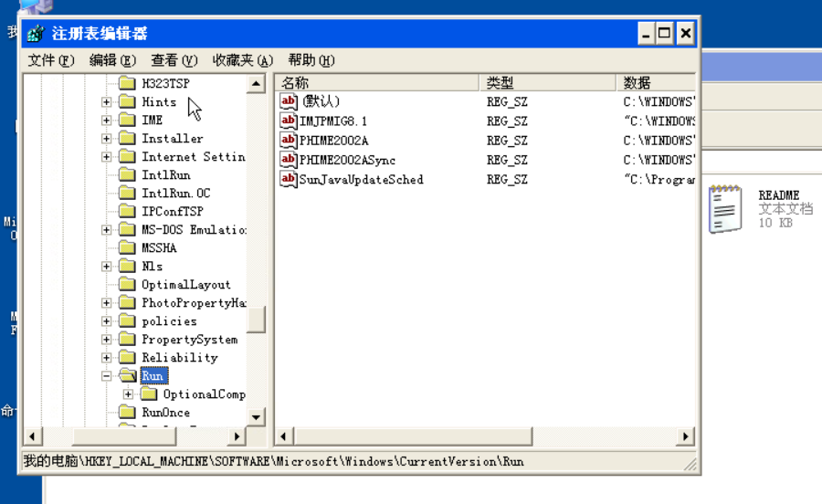The width and height of the screenshot is (822, 504).
Task: Select the IMJPMIG8.1 value name
Action: (x=332, y=121)
